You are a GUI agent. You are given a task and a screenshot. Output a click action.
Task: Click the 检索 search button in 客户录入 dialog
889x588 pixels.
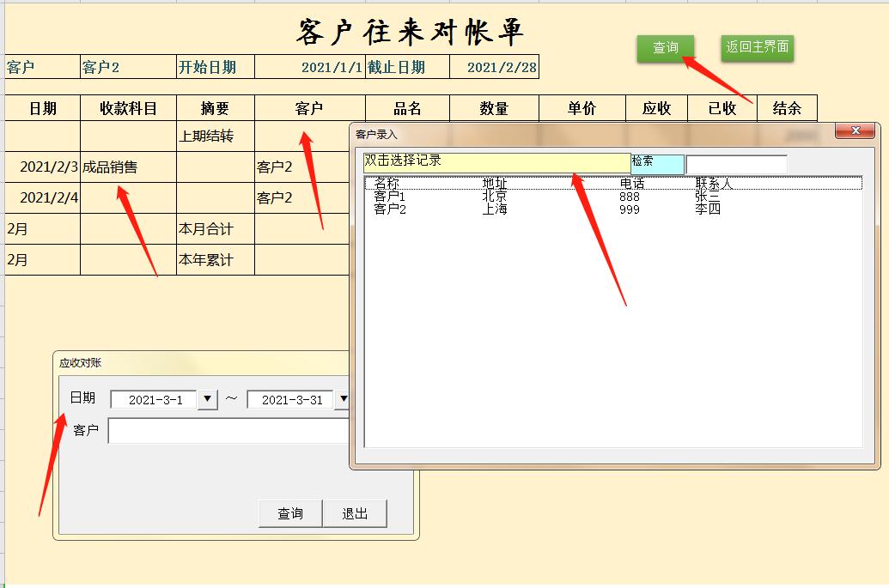pyautogui.click(x=657, y=161)
